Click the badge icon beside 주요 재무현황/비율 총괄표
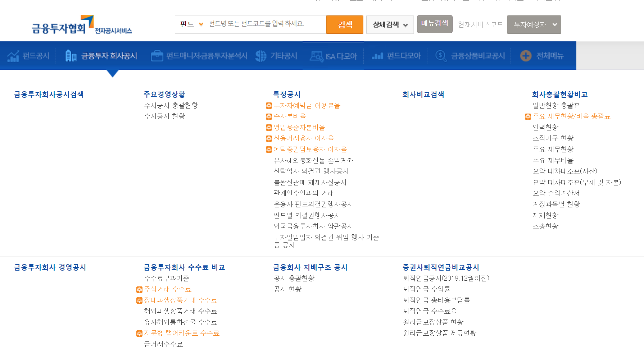644x354 pixels. tap(528, 117)
